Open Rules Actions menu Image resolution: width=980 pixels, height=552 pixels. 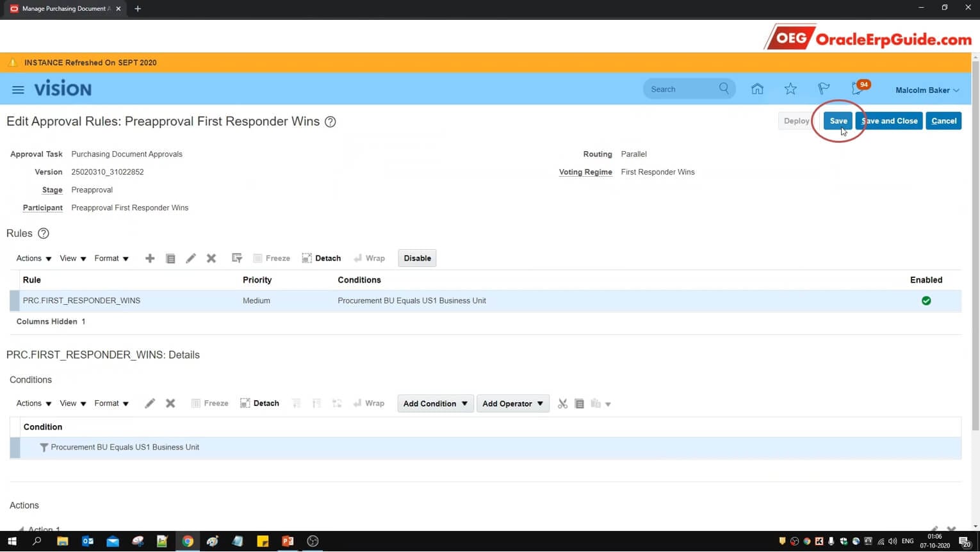(x=33, y=258)
